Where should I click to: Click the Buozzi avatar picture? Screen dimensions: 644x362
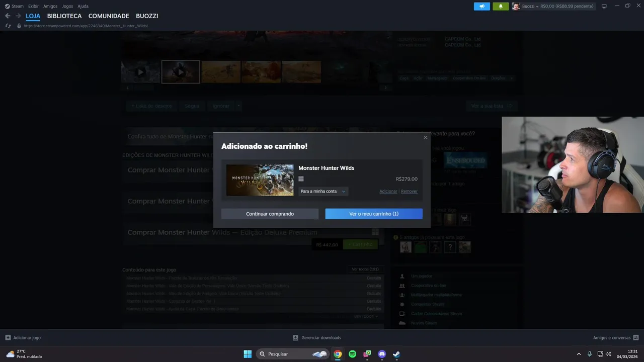pos(516,6)
